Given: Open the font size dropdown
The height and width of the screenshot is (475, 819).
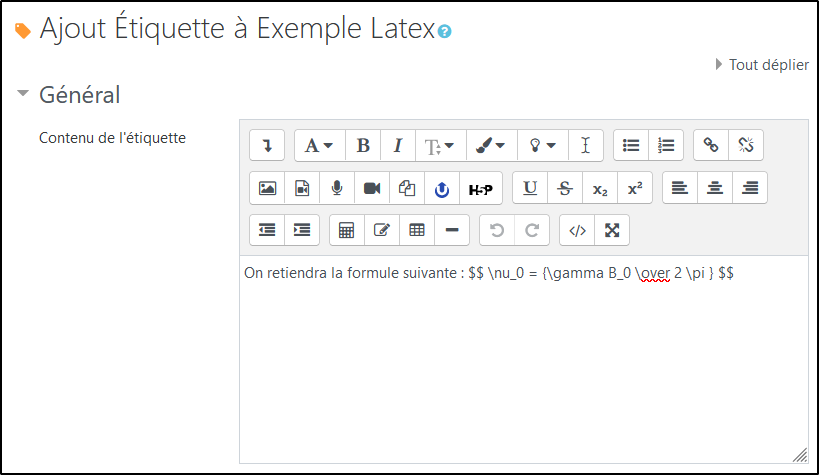Looking at the screenshot, I should coord(440,145).
